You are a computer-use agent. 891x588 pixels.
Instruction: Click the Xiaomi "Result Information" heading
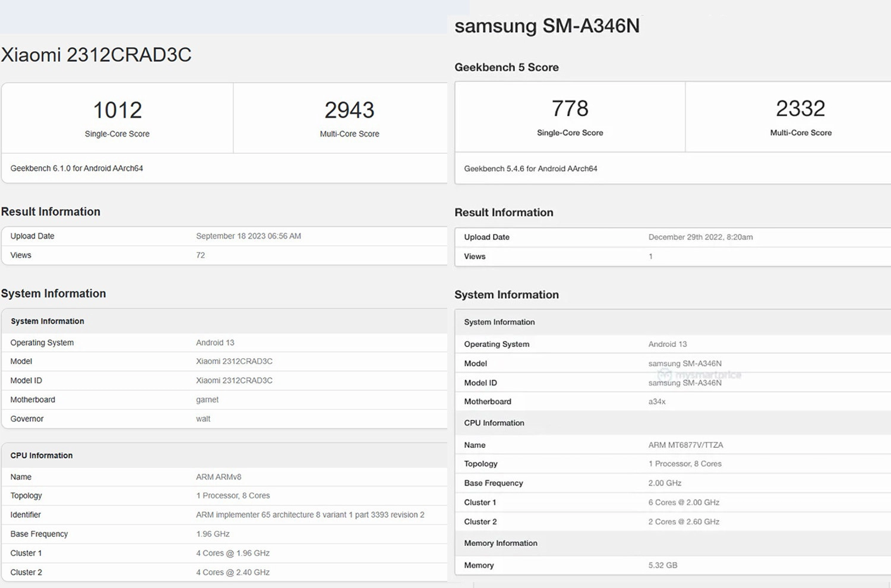(x=50, y=211)
